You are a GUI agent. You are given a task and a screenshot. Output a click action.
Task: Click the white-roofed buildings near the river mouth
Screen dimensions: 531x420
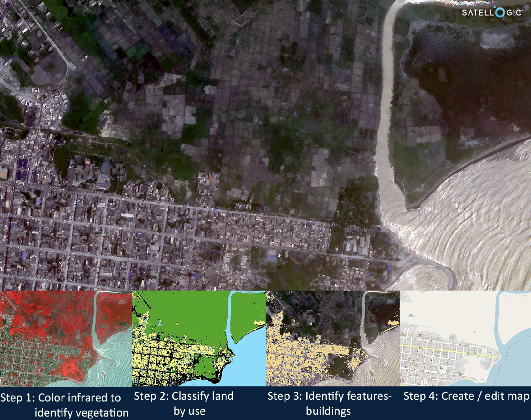click(356, 245)
